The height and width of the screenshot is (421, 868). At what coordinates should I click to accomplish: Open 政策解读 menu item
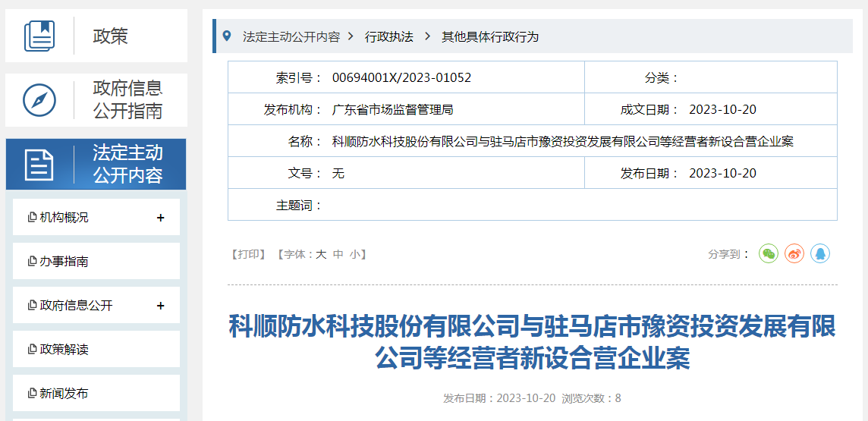(96, 349)
